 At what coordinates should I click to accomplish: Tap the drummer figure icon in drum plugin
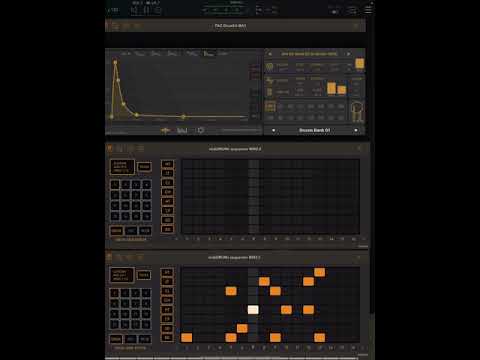click(357, 112)
